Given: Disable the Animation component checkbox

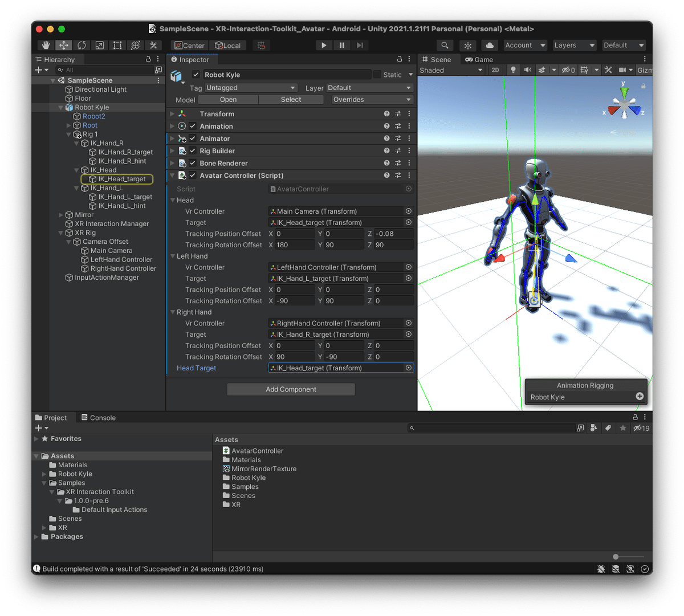Looking at the screenshot, I should (193, 126).
